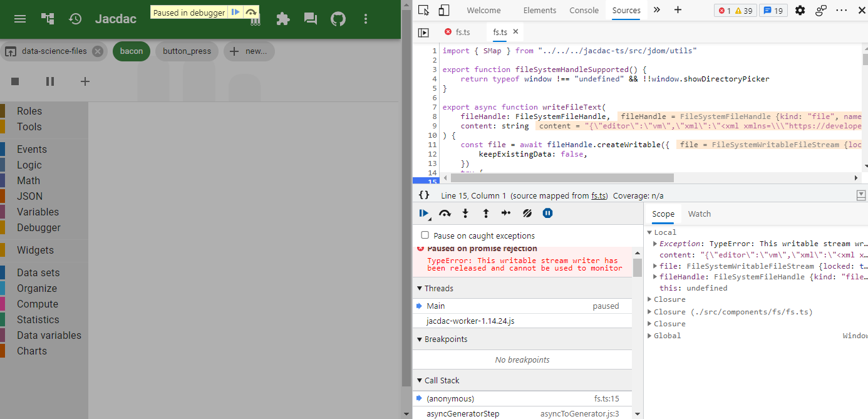Deactivate breakpoints with the slashed icon

(527, 213)
